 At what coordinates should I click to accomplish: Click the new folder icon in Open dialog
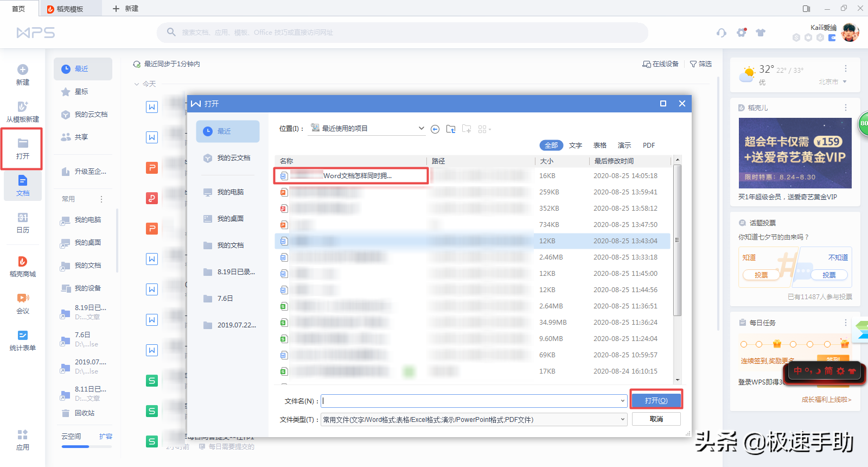(x=467, y=129)
